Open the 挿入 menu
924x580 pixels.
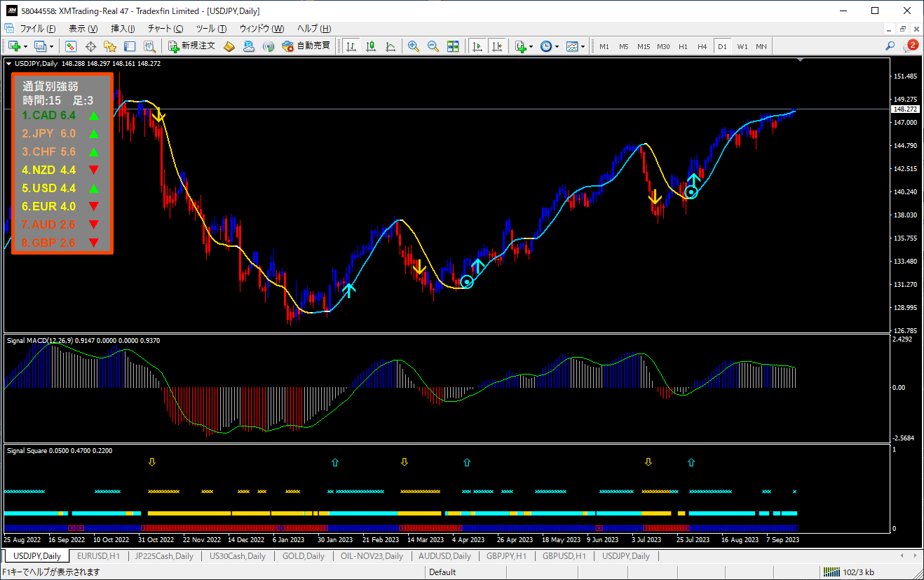click(x=123, y=29)
